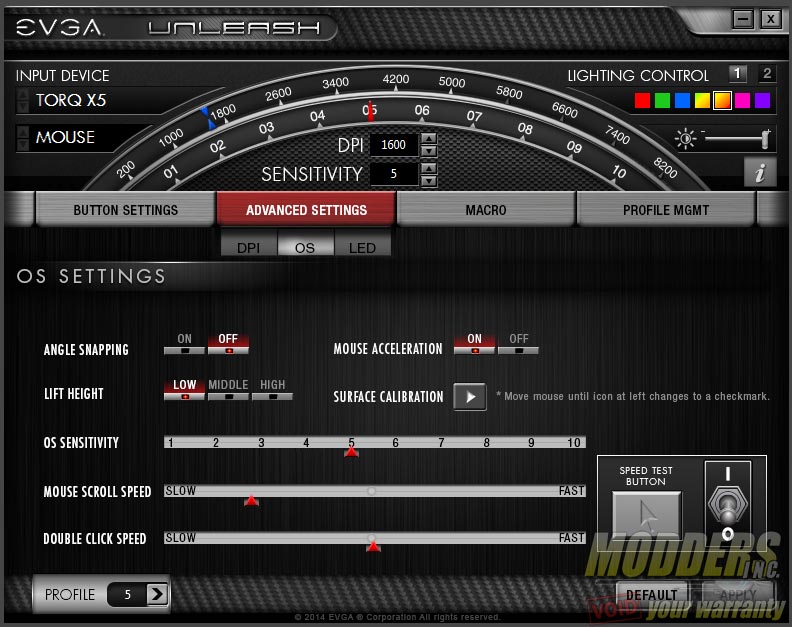This screenshot has width=792, height=627.
Task: Click the speed test cursor button
Action: 647,516
